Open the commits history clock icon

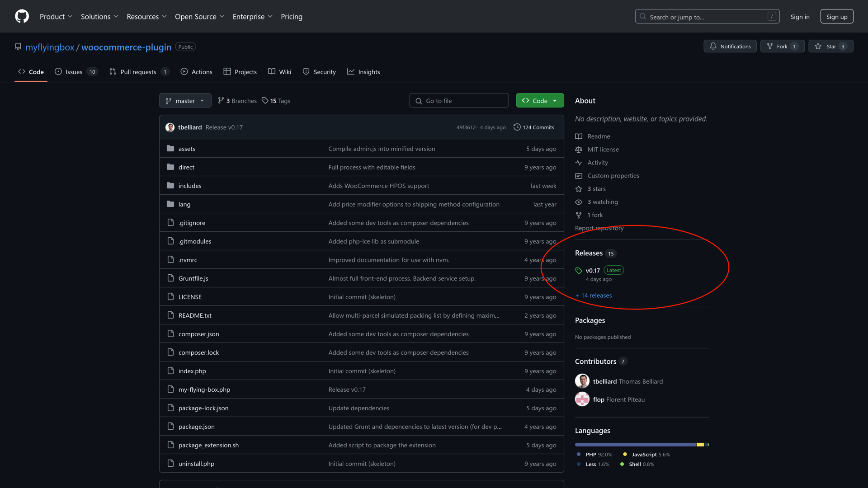click(x=517, y=127)
